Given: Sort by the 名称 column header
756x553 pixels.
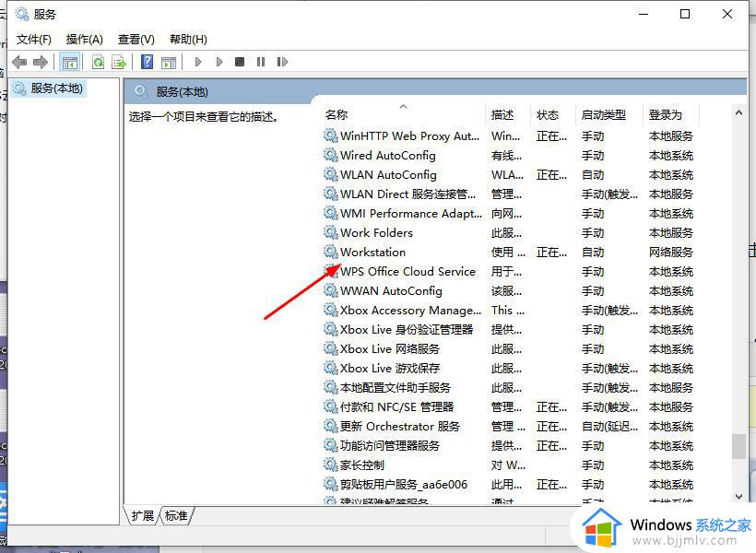Looking at the screenshot, I should (337, 114).
